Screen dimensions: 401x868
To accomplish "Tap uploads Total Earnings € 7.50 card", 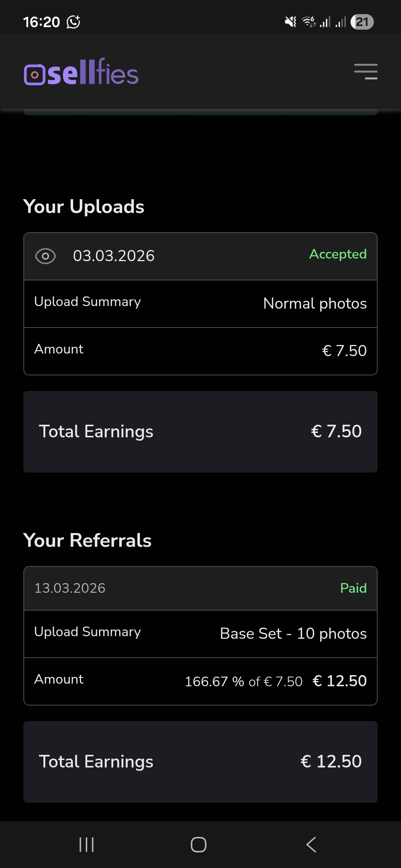I will (x=200, y=431).
